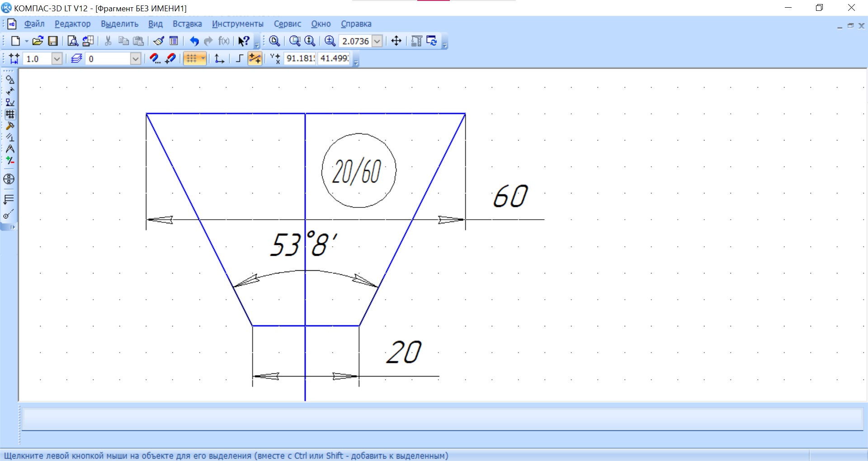Paste from clipboard using the Paste icon

tap(139, 41)
